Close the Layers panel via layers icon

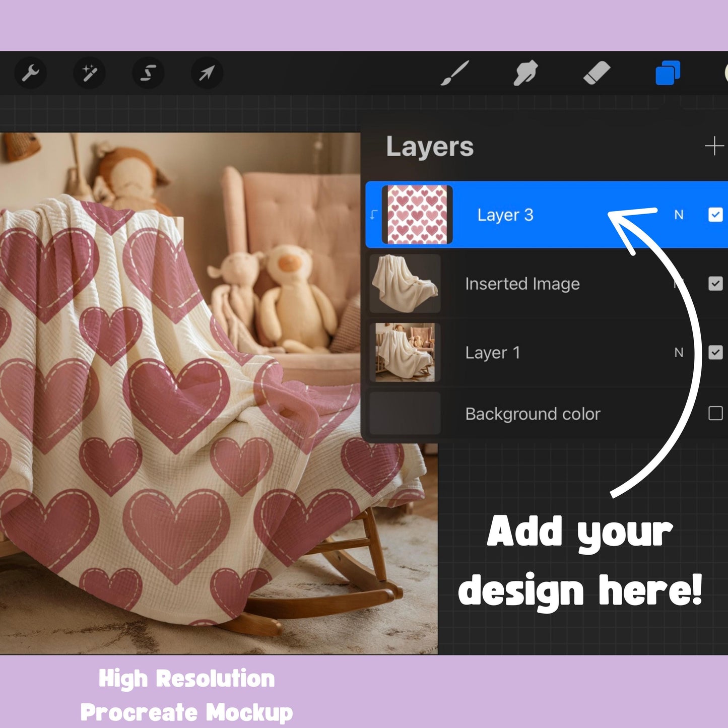click(668, 73)
